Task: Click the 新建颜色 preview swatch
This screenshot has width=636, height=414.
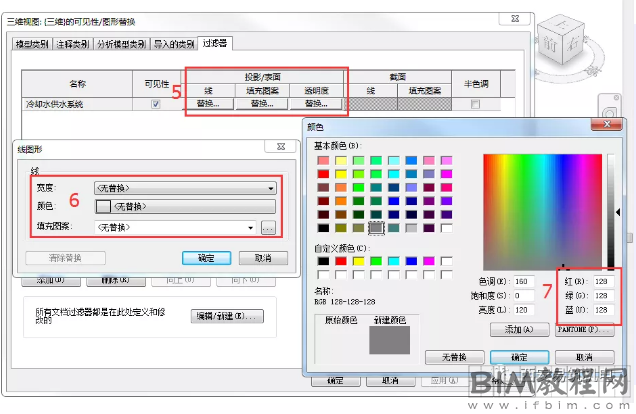Action: 389,340
